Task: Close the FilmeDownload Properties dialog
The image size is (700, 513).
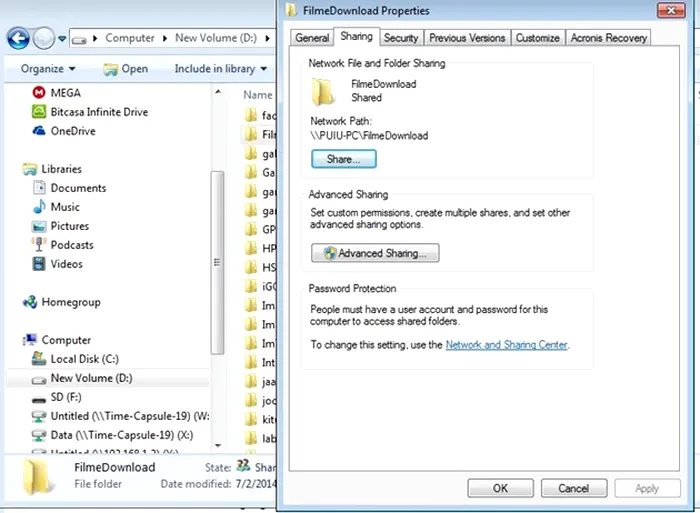Action: click(671, 11)
